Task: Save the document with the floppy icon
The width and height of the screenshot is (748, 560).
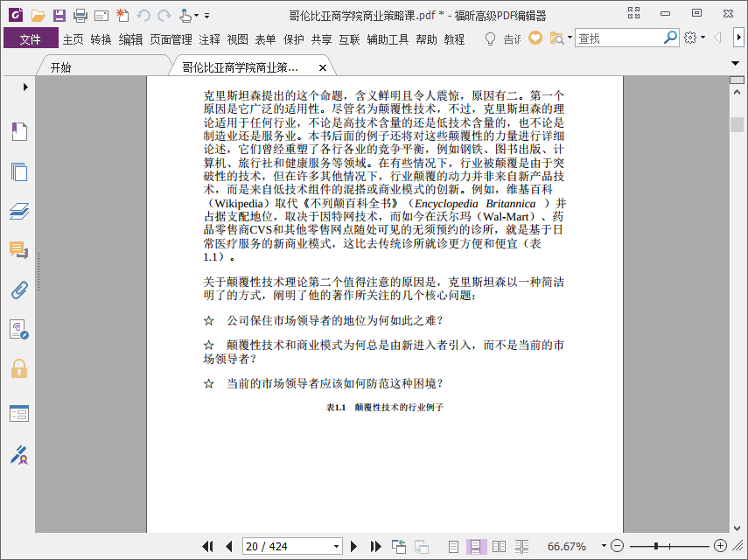Action: point(59,16)
